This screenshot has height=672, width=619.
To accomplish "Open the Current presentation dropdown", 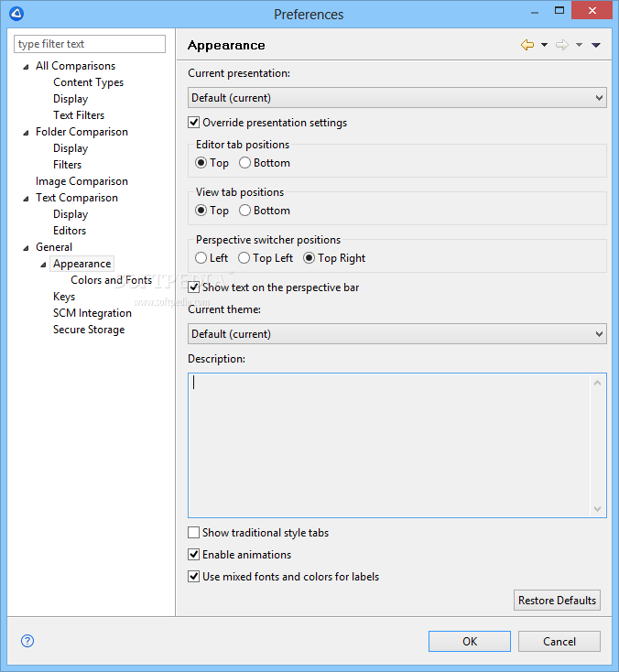I will click(397, 98).
